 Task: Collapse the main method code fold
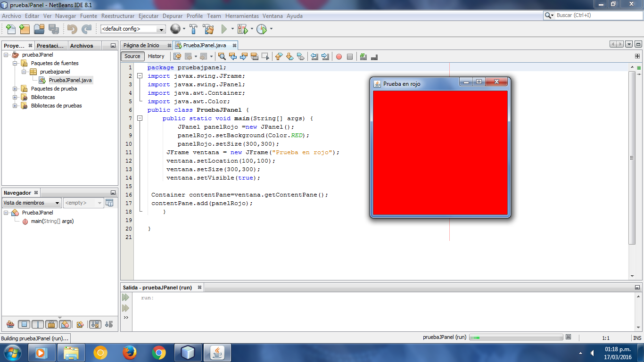tap(140, 118)
